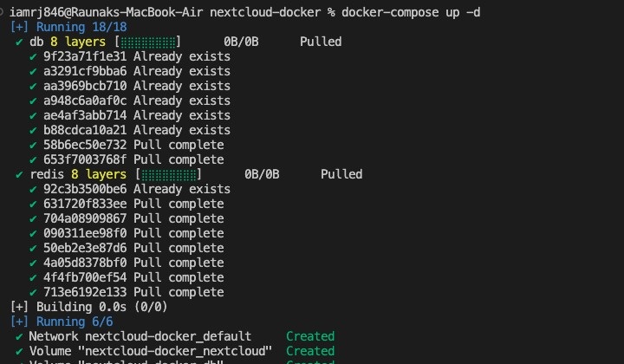Click the checkmark next to layer 92c3b3500be6
This screenshot has height=364, width=624.
point(33,189)
